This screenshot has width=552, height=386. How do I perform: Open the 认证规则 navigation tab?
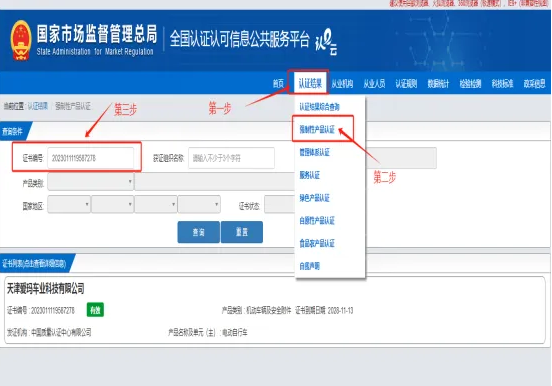pos(406,83)
